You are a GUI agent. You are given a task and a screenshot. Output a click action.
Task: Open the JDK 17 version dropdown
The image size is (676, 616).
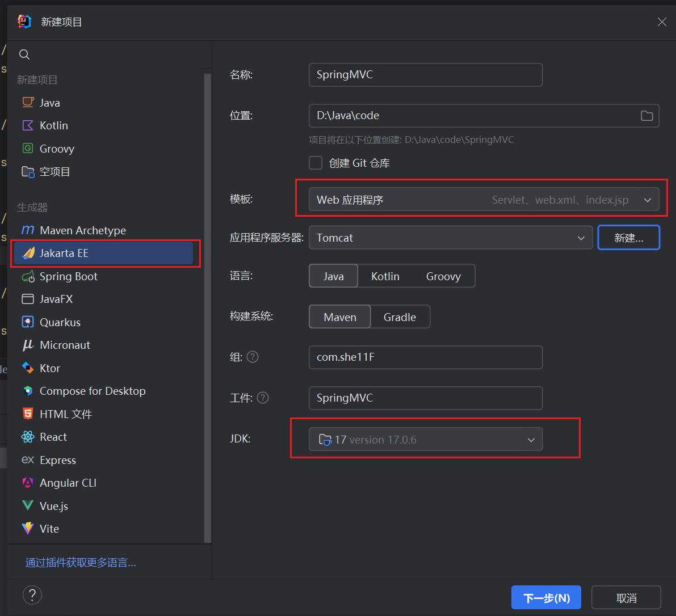click(426, 440)
